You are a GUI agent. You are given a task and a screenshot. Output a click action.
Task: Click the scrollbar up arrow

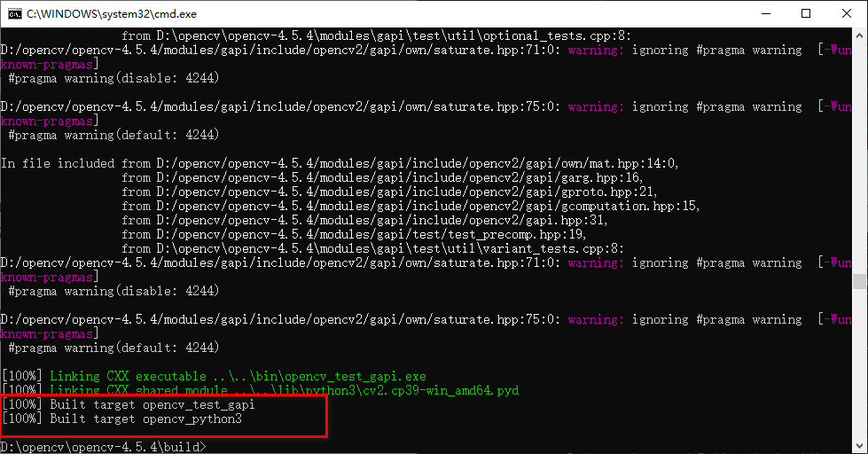(859, 35)
